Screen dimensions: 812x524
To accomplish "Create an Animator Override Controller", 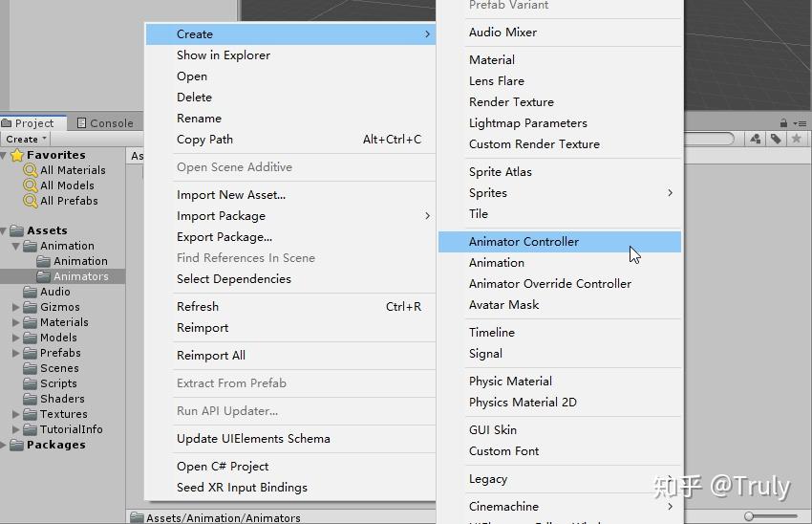I will tap(560, 284).
